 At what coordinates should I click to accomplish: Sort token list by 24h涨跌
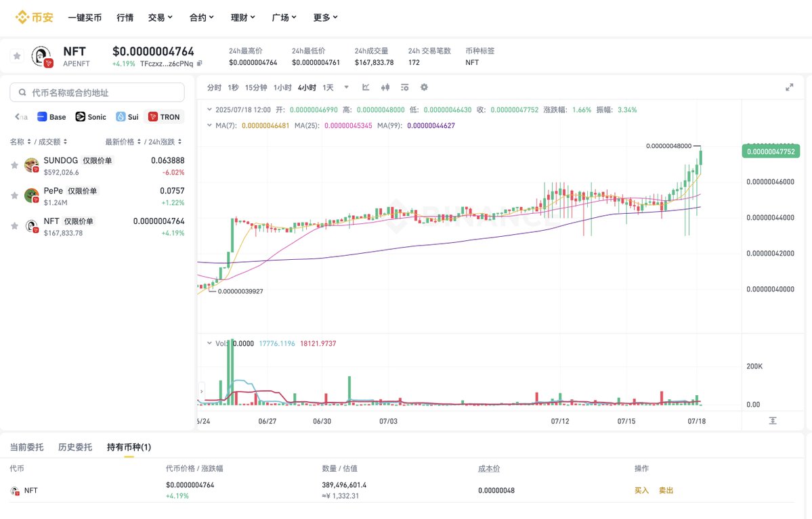(165, 142)
